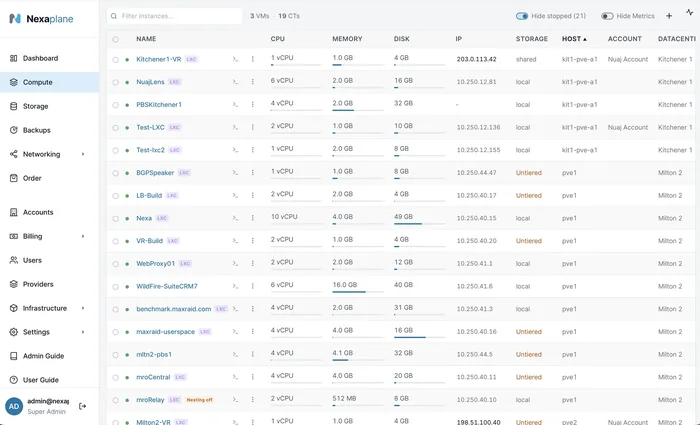Sort by HOST column header

coord(574,39)
